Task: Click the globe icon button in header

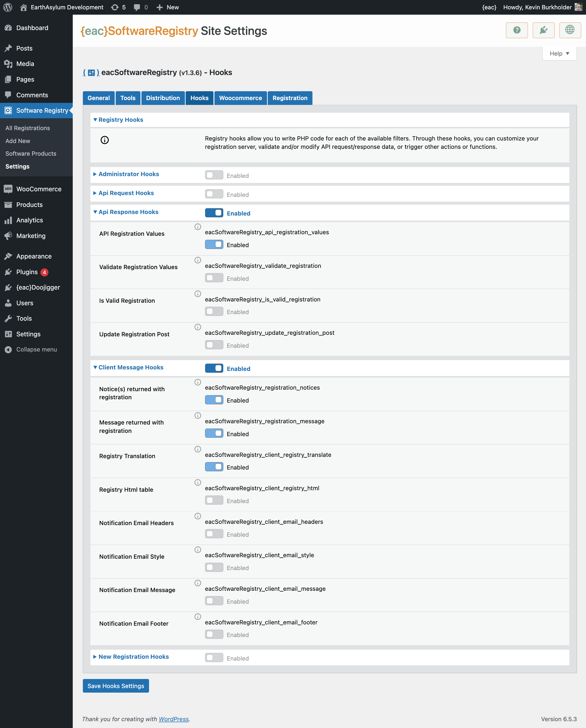Action: click(x=570, y=30)
